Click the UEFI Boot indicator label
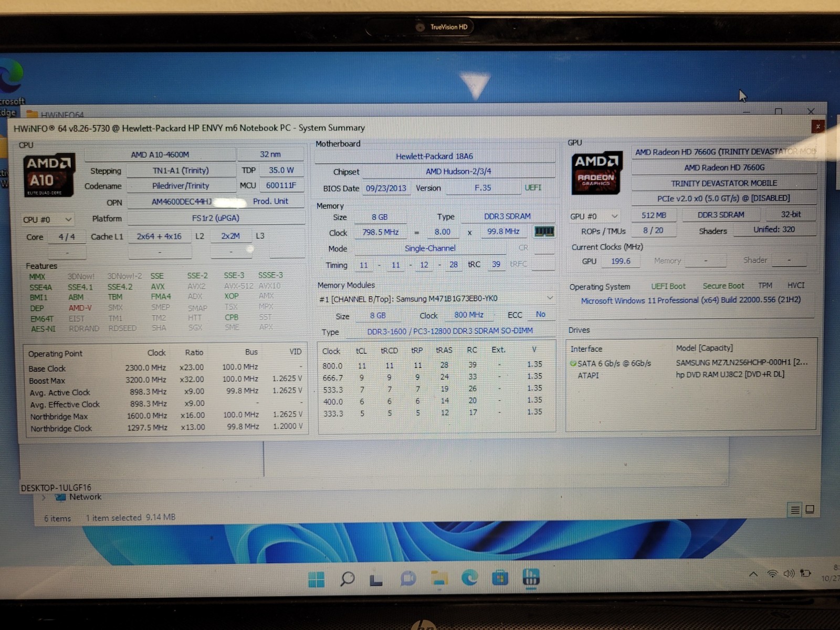This screenshot has height=630, width=840. pyautogui.click(x=668, y=287)
